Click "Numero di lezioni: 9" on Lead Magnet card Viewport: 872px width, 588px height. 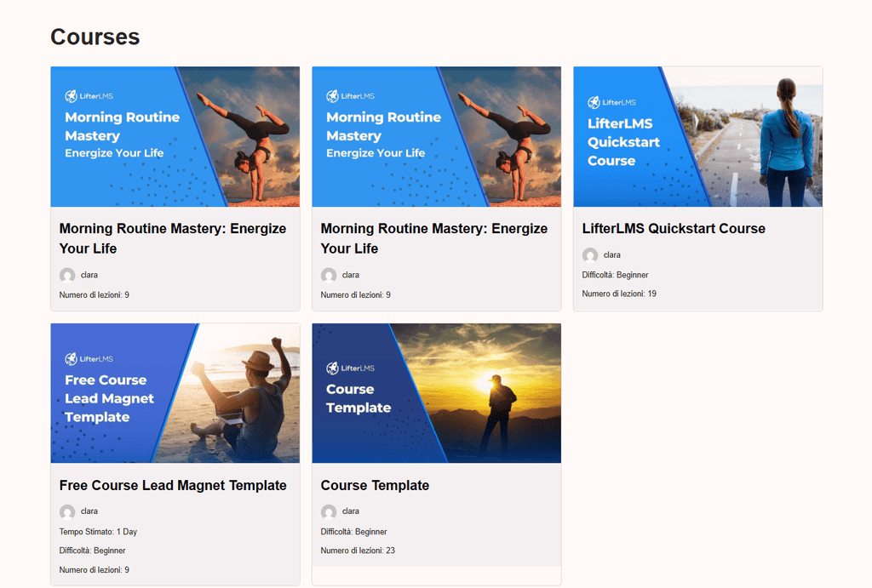click(94, 569)
